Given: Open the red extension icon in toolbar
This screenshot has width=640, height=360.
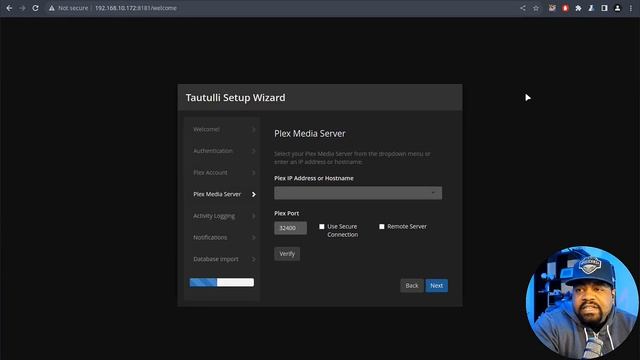Looking at the screenshot, I should [x=565, y=8].
